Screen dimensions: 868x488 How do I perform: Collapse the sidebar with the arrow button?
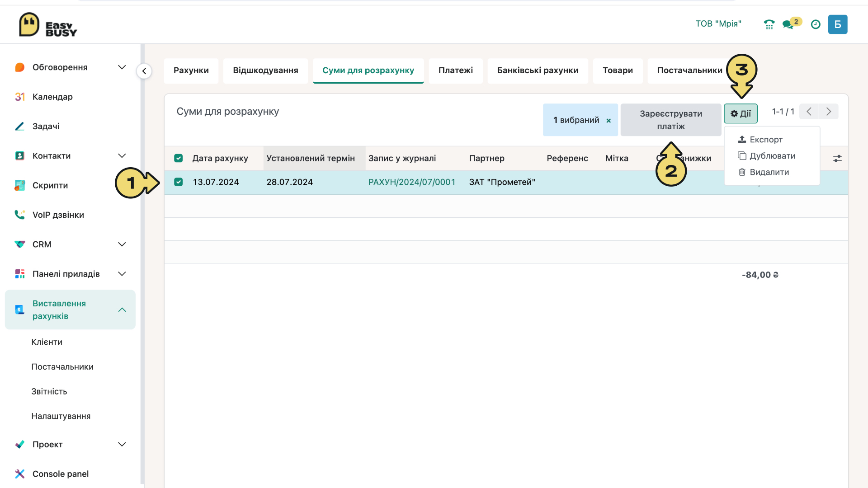144,71
